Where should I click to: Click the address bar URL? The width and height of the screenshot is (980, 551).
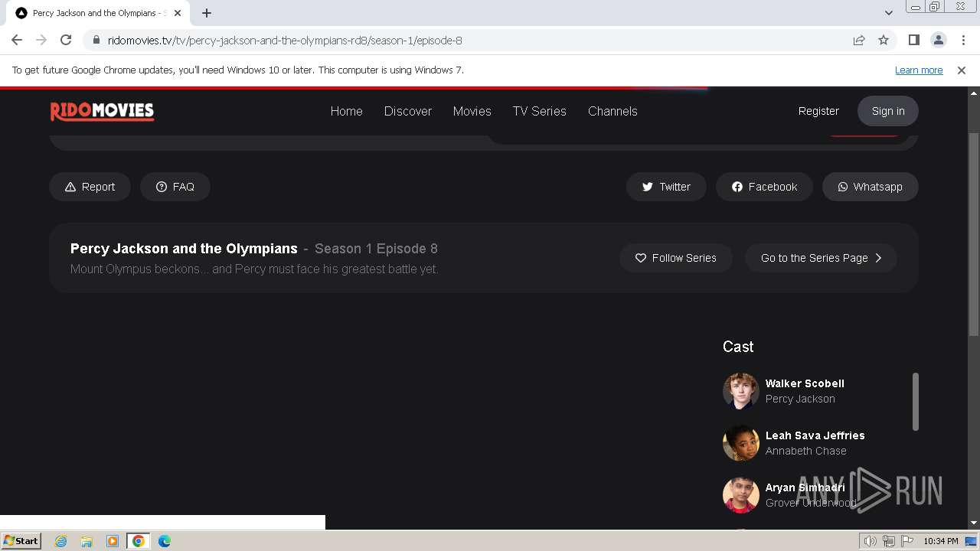click(x=285, y=41)
